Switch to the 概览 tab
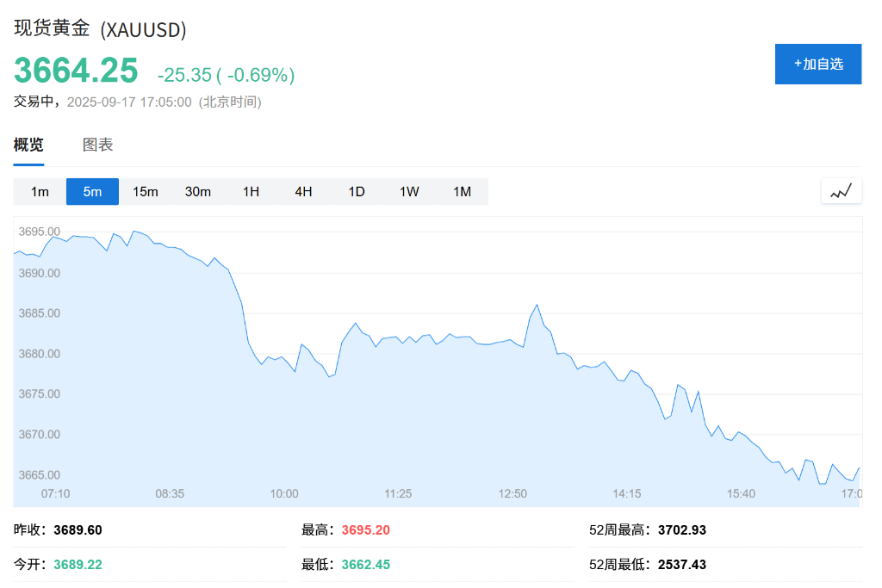The height and width of the screenshot is (588, 882). click(x=28, y=145)
